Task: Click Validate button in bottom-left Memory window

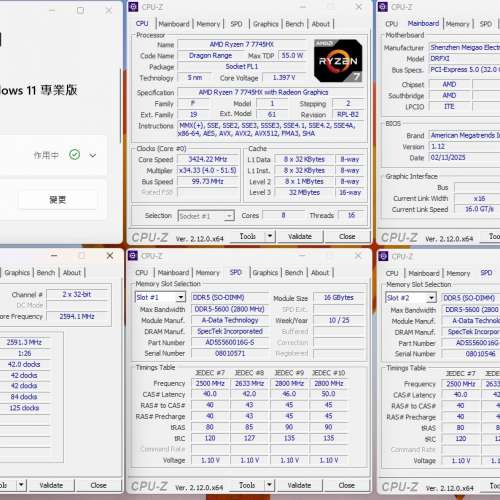Action: (51, 485)
